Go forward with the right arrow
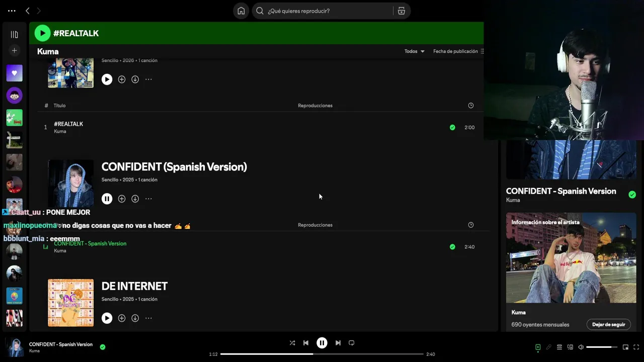 point(39,11)
